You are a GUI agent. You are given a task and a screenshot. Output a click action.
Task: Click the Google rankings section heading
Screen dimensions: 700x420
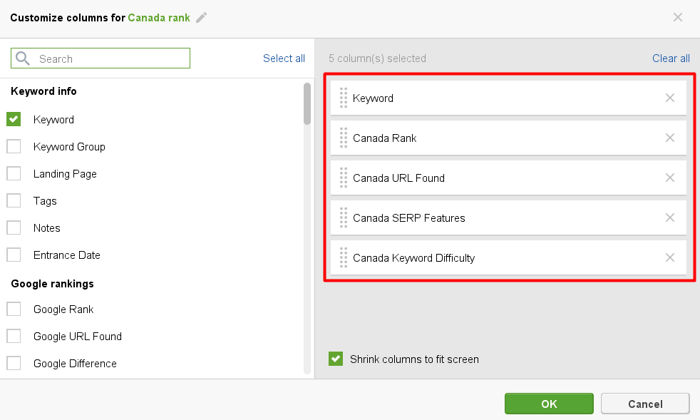coord(52,284)
